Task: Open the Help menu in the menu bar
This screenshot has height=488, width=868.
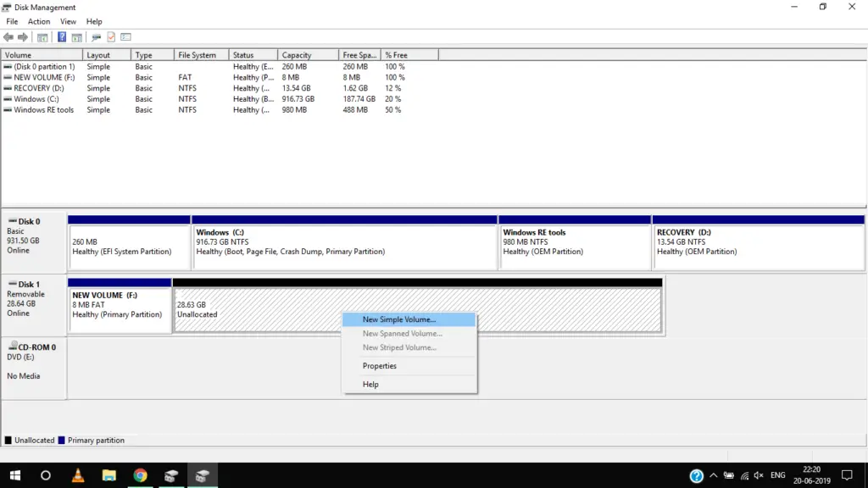Action: pyautogui.click(x=94, y=21)
